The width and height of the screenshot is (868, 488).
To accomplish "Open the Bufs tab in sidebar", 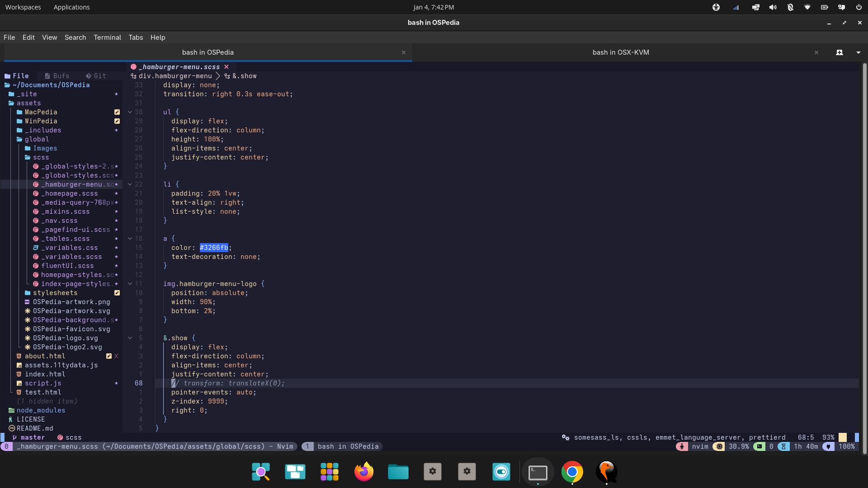I will (57, 76).
